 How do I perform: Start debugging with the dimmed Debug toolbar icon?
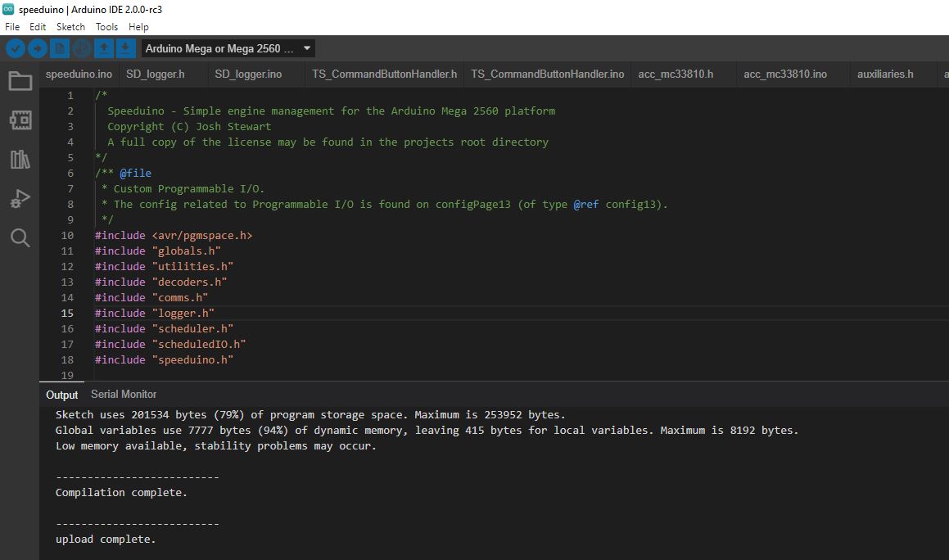point(82,48)
